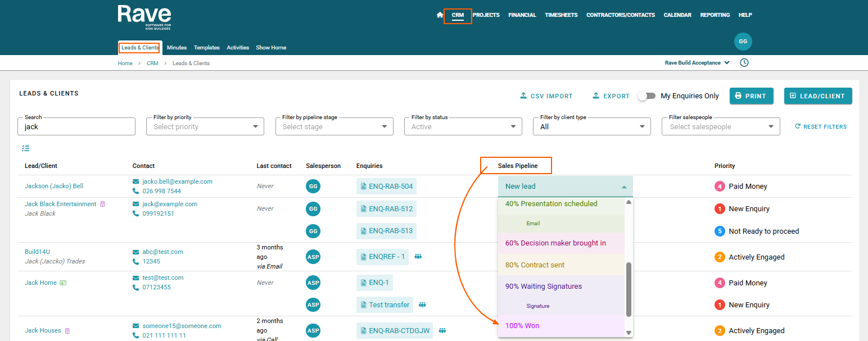The height and width of the screenshot is (341, 868).
Task: Open the Financial top menu
Action: 522,15
